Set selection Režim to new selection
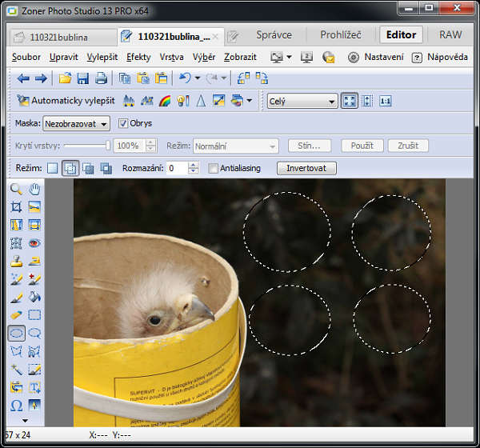Viewport: 480px width, 448px height. 53,169
